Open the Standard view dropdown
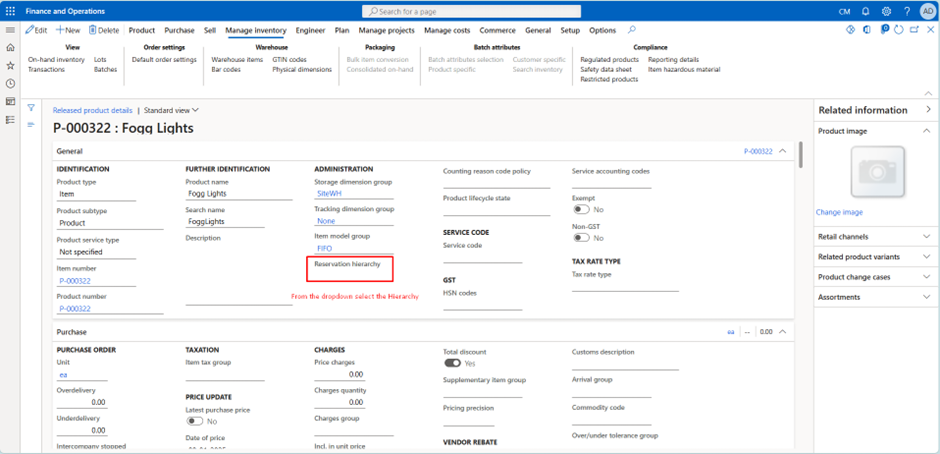This screenshot has height=454, width=940. click(171, 110)
